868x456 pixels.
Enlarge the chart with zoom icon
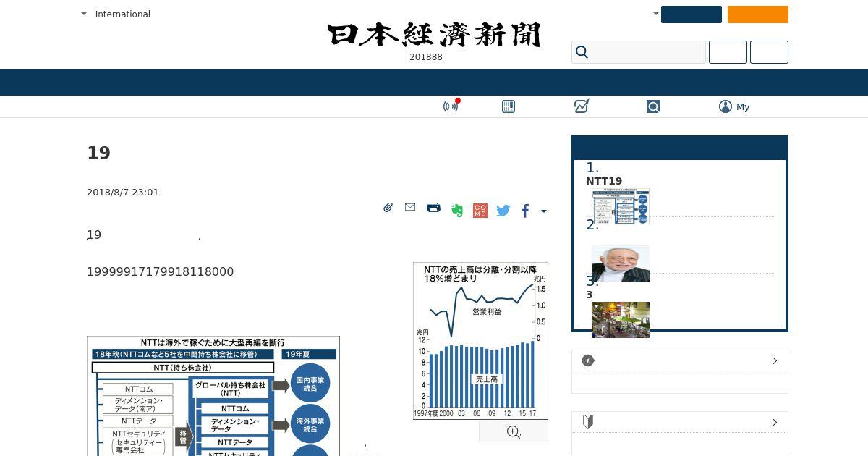point(514,432)
